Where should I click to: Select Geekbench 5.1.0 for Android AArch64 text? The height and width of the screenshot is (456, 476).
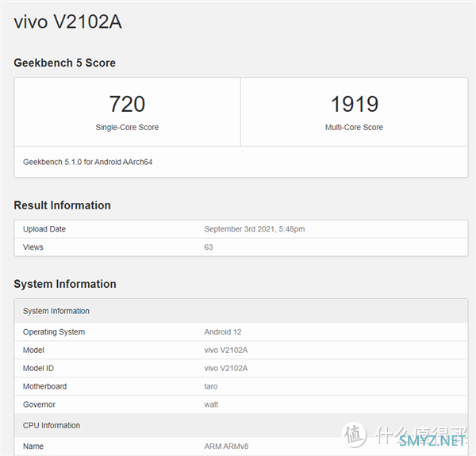point(88,162)
